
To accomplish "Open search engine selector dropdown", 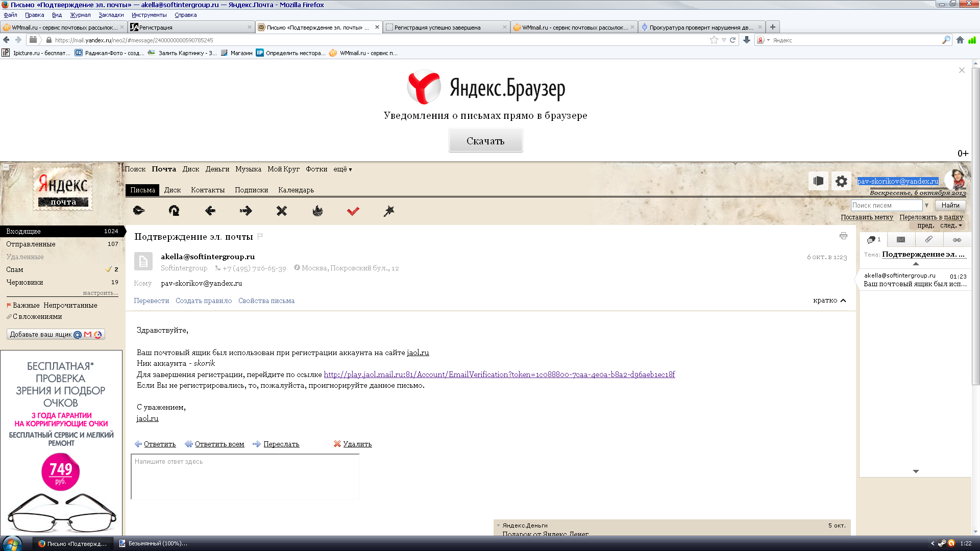I will point(764,40).
